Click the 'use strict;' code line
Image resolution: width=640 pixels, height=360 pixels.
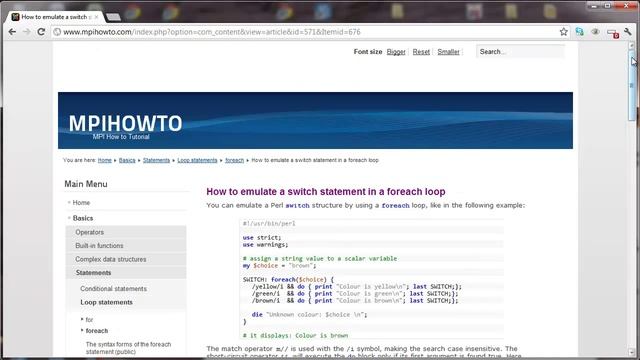(262, 238)
